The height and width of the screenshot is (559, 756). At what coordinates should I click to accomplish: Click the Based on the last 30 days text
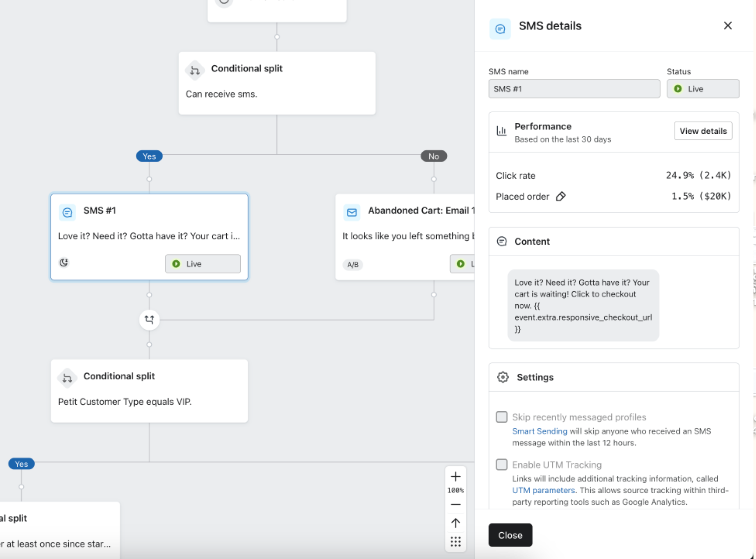tap(563, 139)
